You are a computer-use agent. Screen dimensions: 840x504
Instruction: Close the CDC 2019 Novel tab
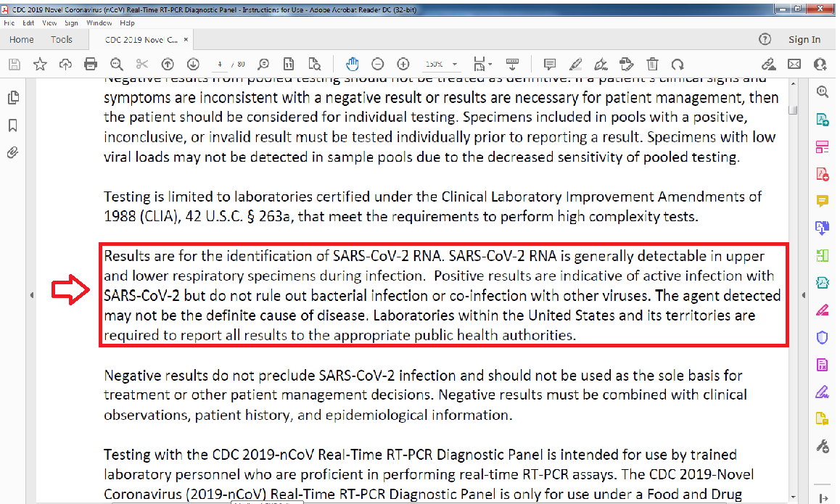pos(186,40)
